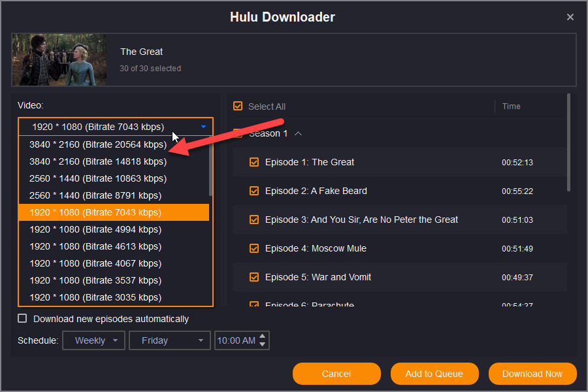
Task: Select 2560 * 1440 at 10863 kbps
Action: point(114,178)
